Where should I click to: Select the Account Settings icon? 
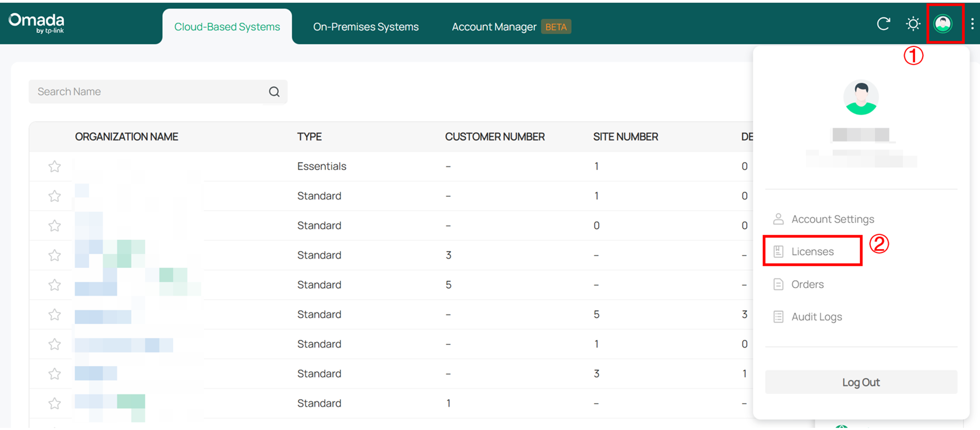click(778, 219)
